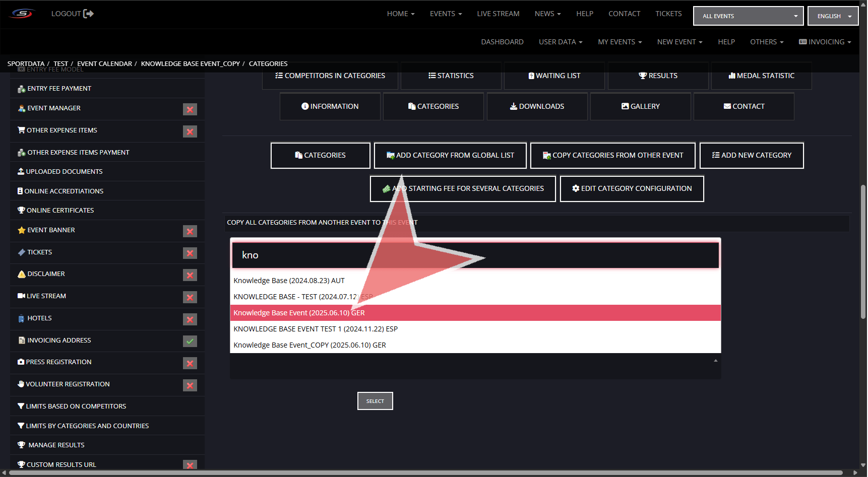
Task: Click the star icon next to Event Banner
Action: click(21, 230)
